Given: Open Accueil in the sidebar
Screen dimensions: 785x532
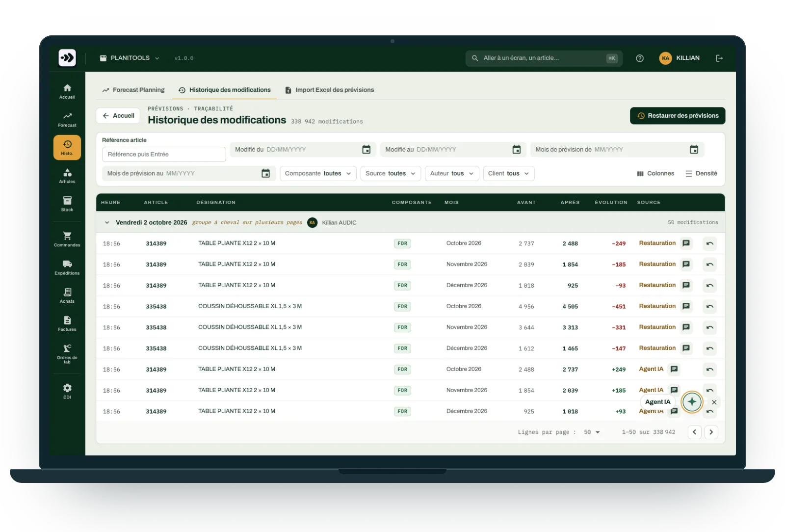Looking at the screenshot, I should click(x=67, y=91).
